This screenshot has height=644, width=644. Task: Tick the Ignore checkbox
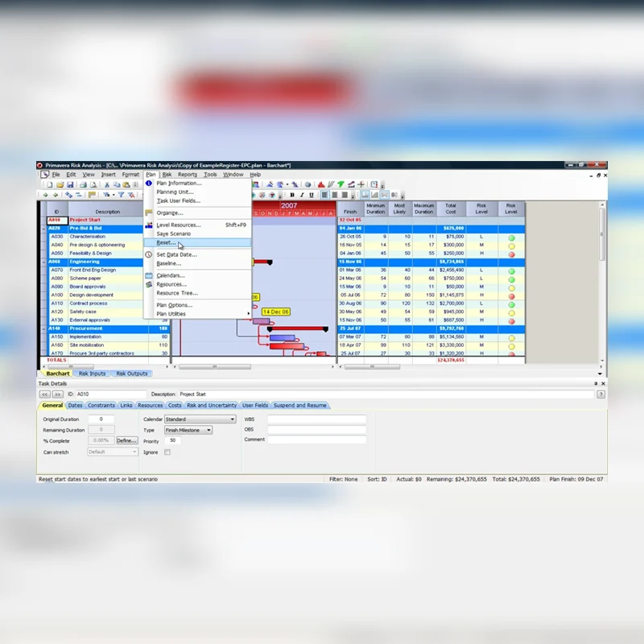tap(167, 452)
